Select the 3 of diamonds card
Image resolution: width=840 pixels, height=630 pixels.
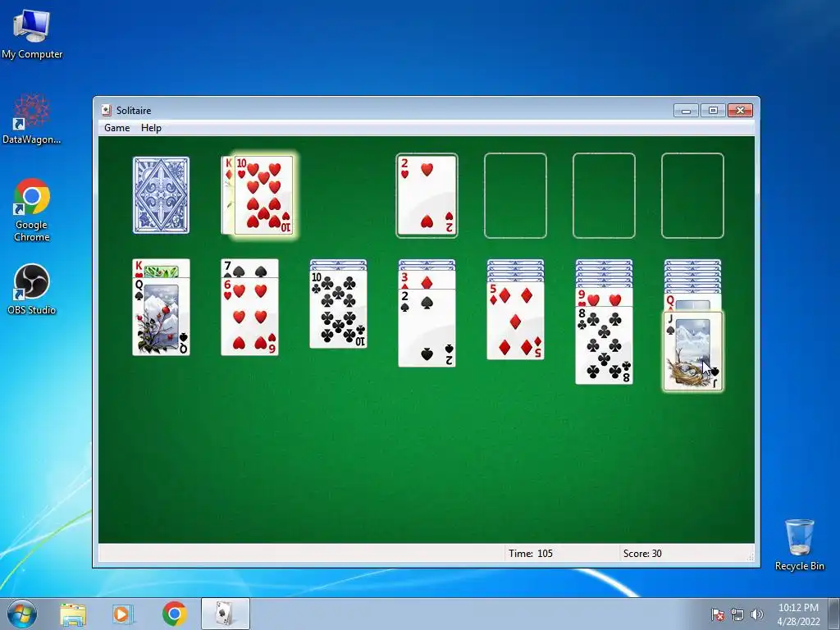(x=427, y=281)
